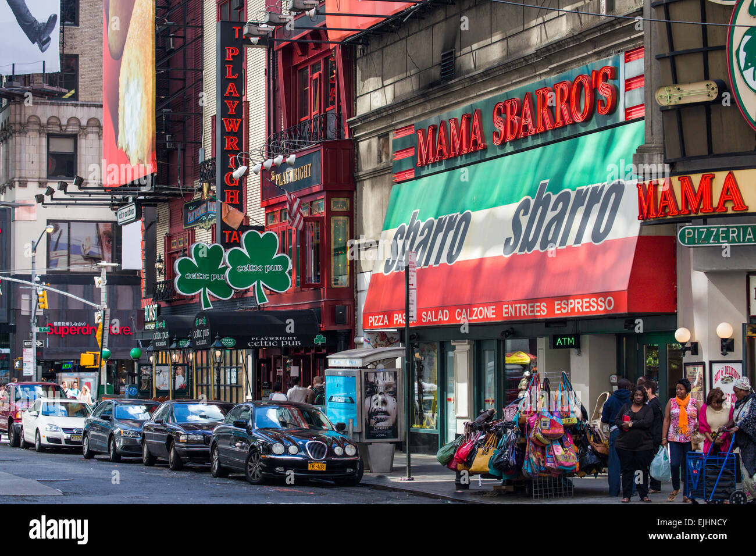Click the yellow license plate on the black Jaguar
Image resolution: width=756 pixels, height=556 pixels.
coord(316,466)
